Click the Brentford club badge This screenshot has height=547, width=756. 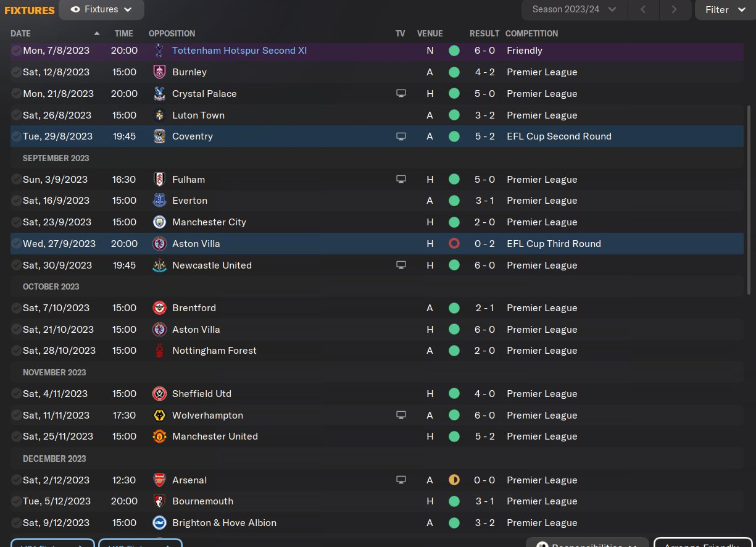click(159, 308)
